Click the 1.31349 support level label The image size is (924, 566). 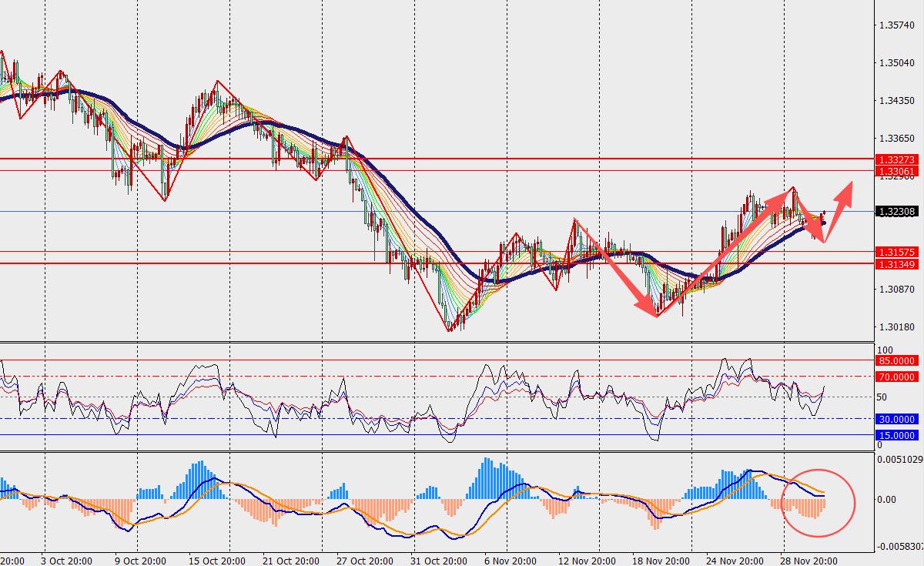coord(895,264)
